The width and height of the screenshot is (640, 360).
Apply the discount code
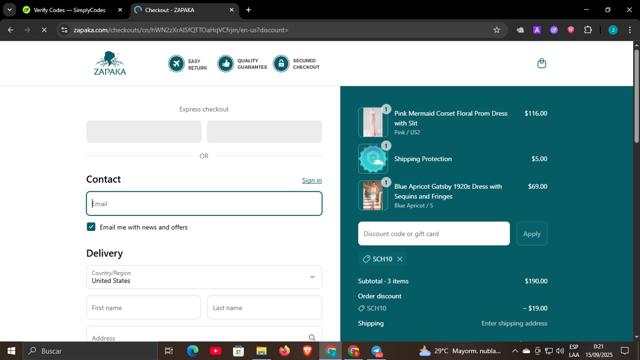pos(532,234)
